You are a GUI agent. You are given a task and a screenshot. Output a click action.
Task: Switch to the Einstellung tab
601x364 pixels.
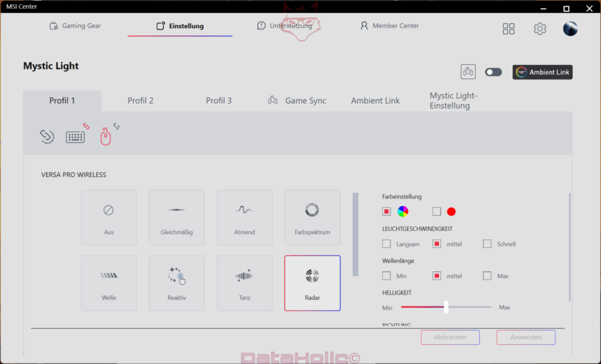(x=180, y=26)
